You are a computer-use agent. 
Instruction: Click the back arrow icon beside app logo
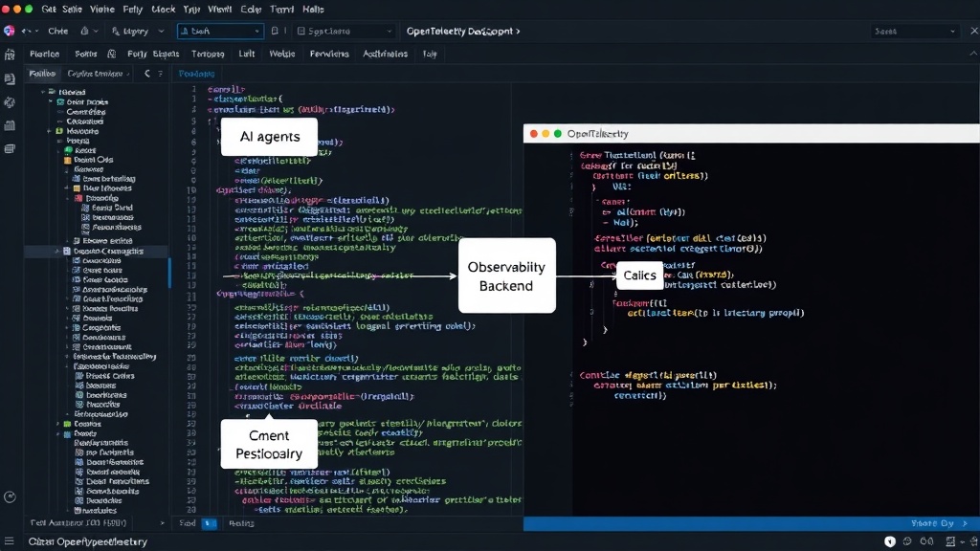click(x=26, y=31)
